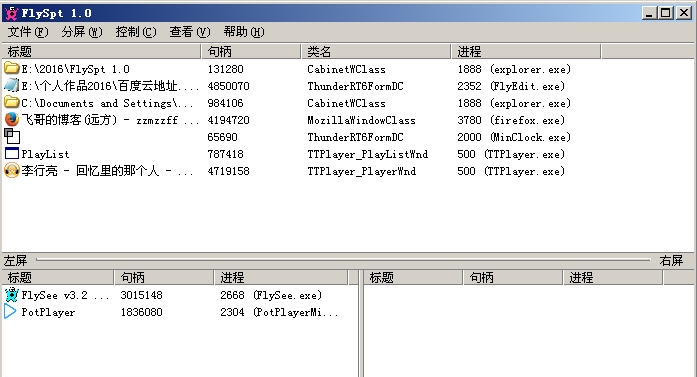The image size is (697, 377).
Task: Click the PlayList window icon
Action: [x=12, y=153]
